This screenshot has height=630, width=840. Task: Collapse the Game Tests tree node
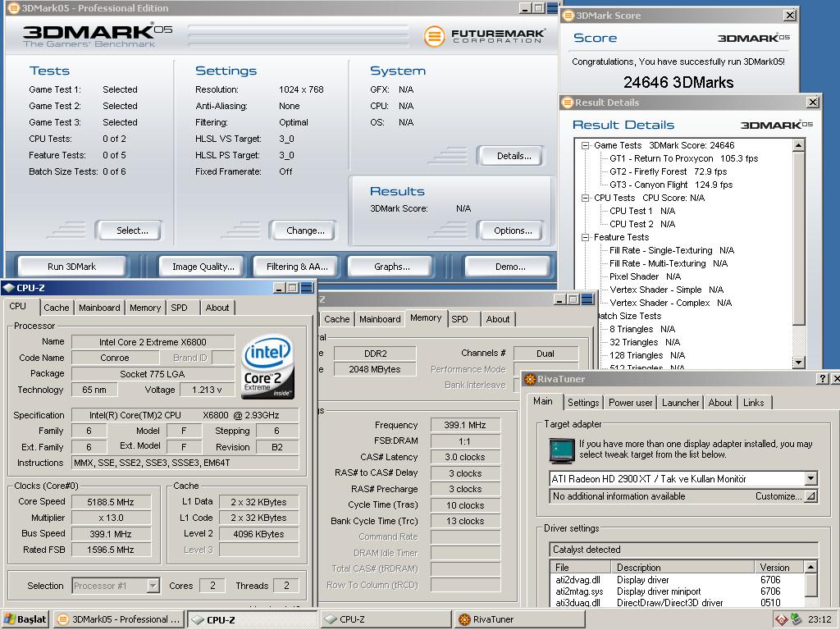coord(586,145)
